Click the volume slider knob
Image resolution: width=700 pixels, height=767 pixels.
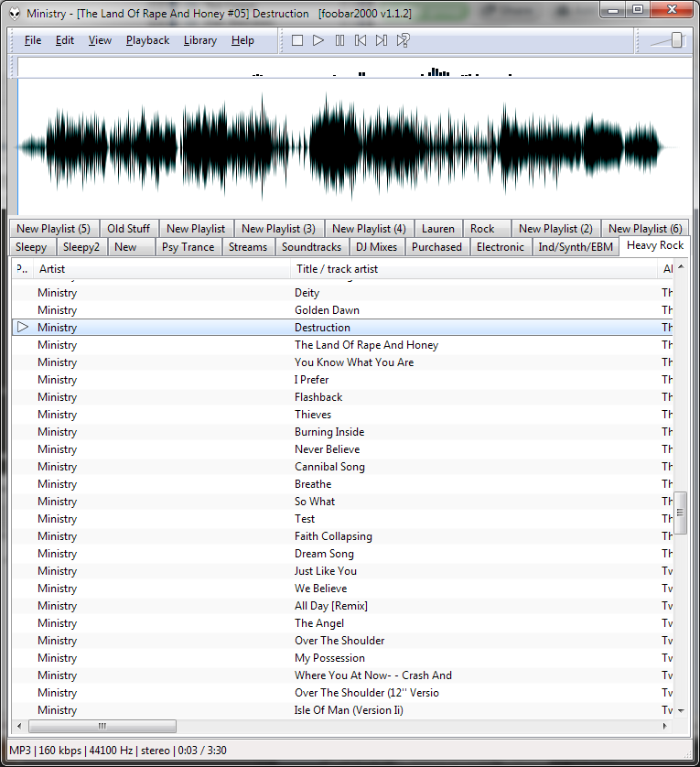tap(676, 40)
